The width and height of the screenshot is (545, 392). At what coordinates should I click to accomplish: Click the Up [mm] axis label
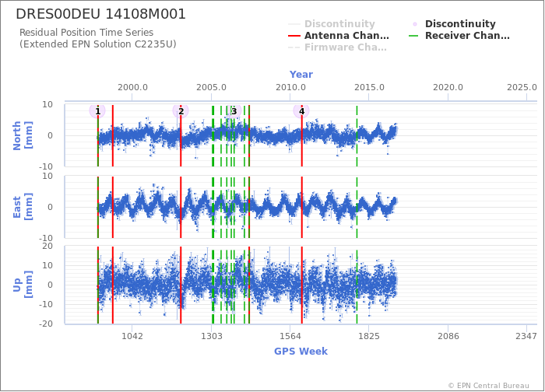pyautogui.click(x=23, y=285)
